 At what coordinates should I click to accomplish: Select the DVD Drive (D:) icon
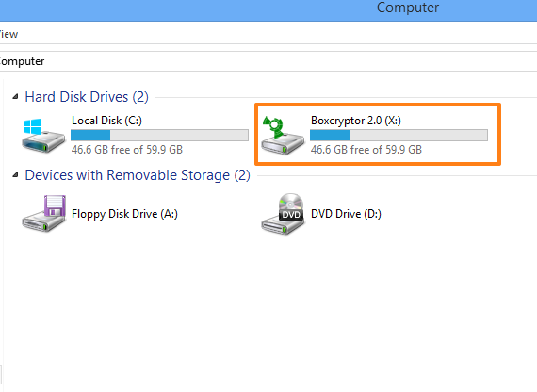pos(283,214)
